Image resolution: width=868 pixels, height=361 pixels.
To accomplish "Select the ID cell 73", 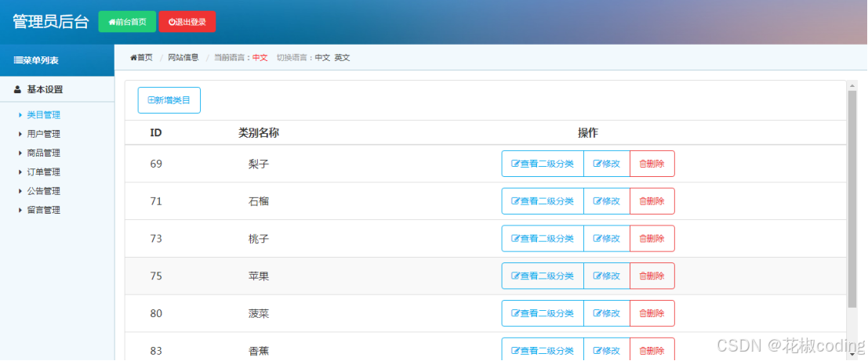I will 156,238.
